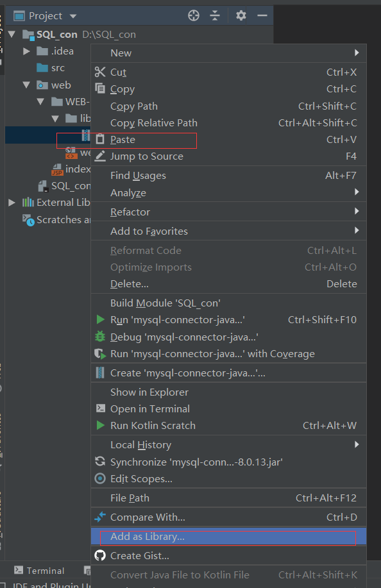Open the Local History submenu arrow
The height and width of the screenshot is (588, 381).
[x=357, y=444]
